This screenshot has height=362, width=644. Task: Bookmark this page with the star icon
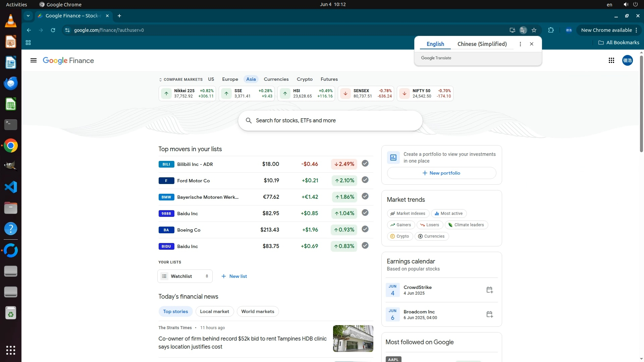(534, 30)
